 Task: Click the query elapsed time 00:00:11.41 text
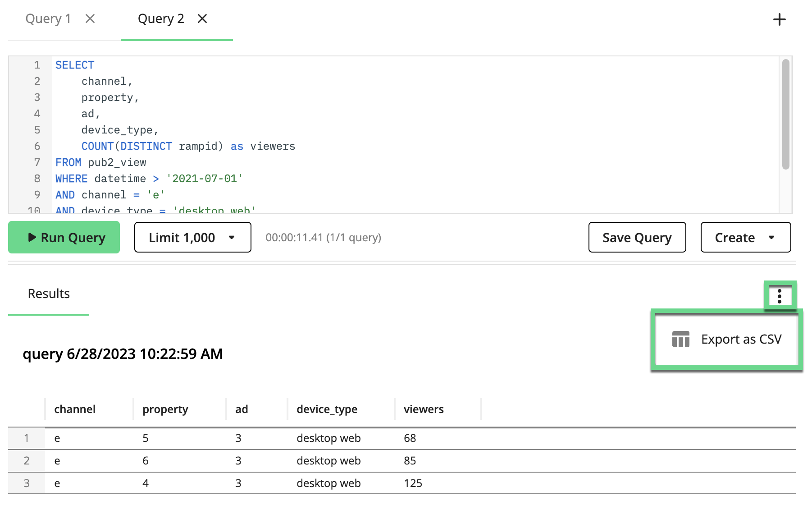(x=294, y=237)
